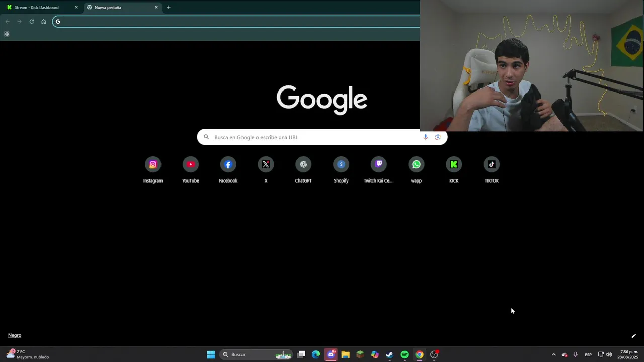Image resolution: width=644 pixels, height=362 pixels.
Task: Open File Explorer from taskbar
Action: click(345, 355)
